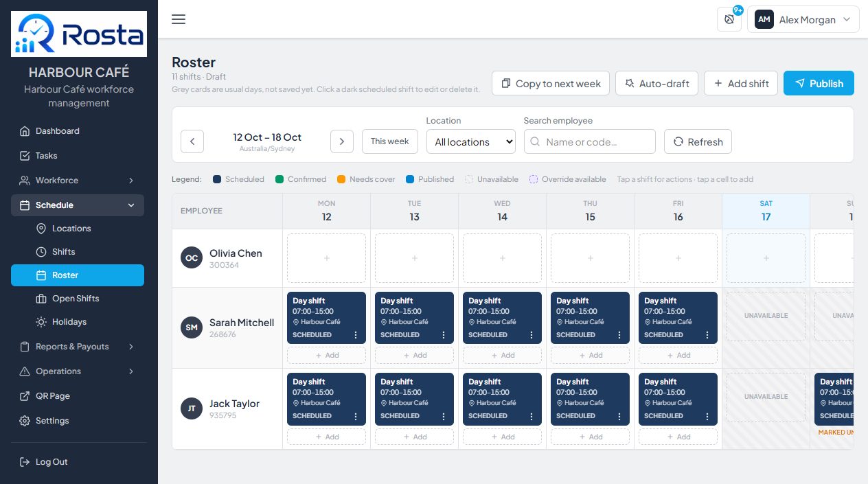868x484 pixels.
Task: Click the SAT 17 column header
Action: (x=766, y=211)
